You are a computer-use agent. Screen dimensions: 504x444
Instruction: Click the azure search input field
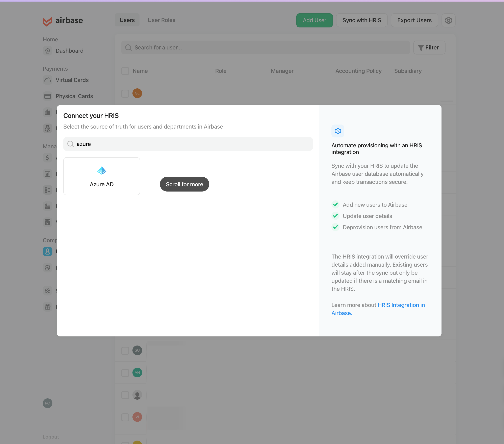tap(188, 144)
